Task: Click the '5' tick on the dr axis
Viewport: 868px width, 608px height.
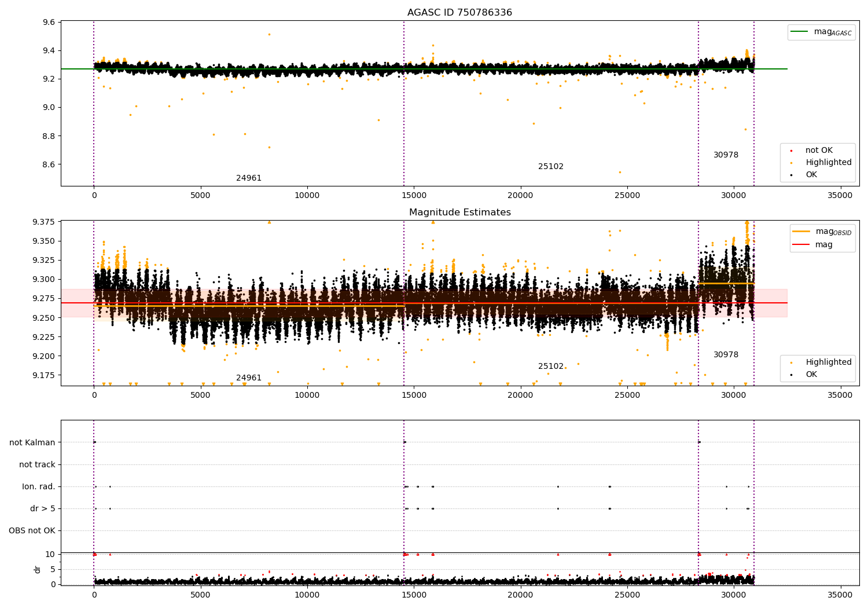Action: 53,570
